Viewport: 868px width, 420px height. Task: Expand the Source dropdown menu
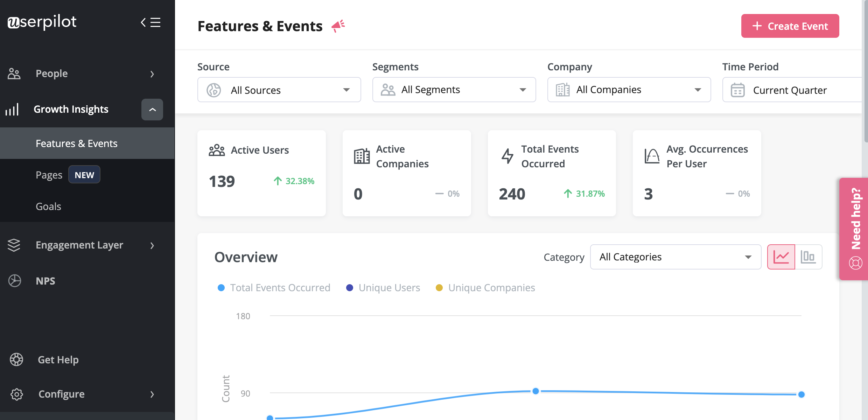tap(279, 89)
